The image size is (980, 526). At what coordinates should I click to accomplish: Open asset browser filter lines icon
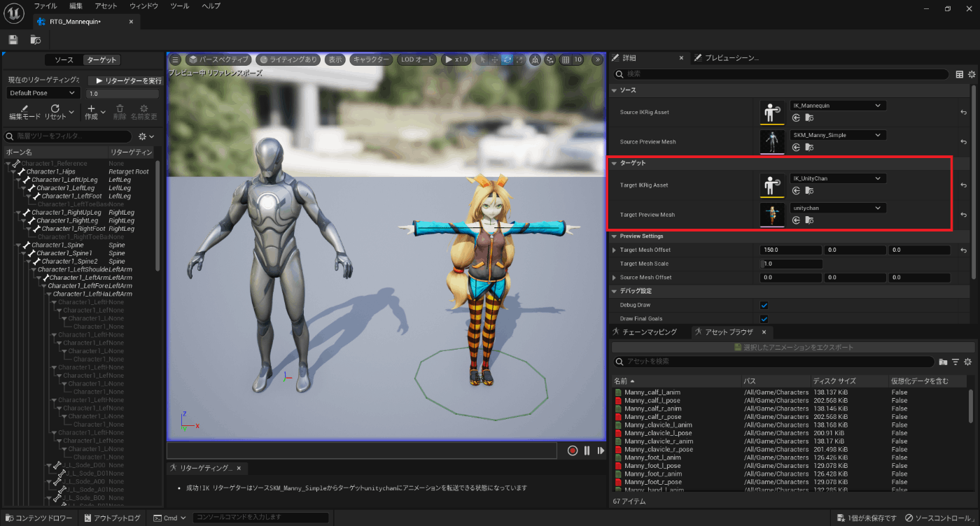tap(955, 362)
